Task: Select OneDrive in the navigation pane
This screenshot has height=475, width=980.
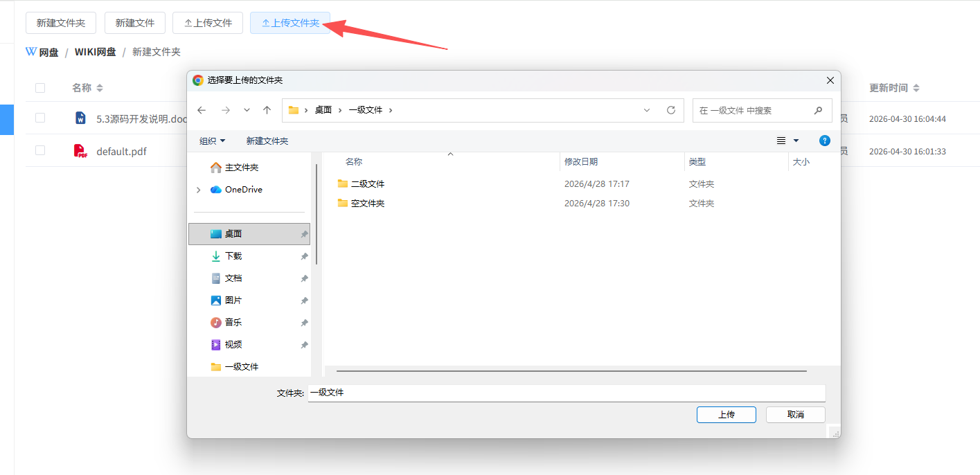Action: [244, 190]
